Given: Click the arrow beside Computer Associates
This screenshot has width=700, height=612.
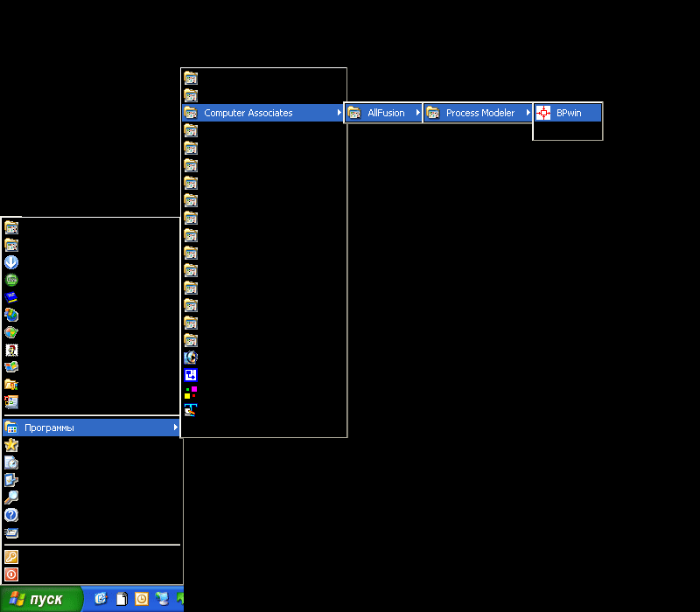Looking at the screenshot, I should pos(339,113).
